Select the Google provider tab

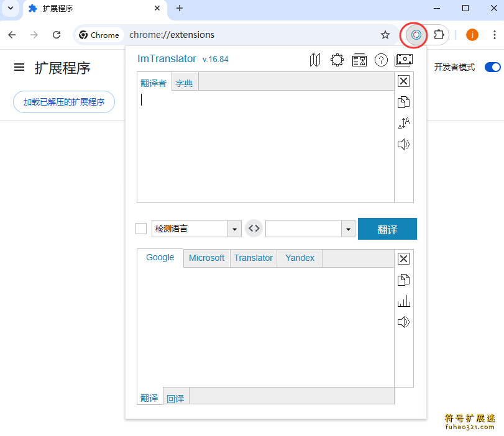pyautogui.click(x=160, y=258)
